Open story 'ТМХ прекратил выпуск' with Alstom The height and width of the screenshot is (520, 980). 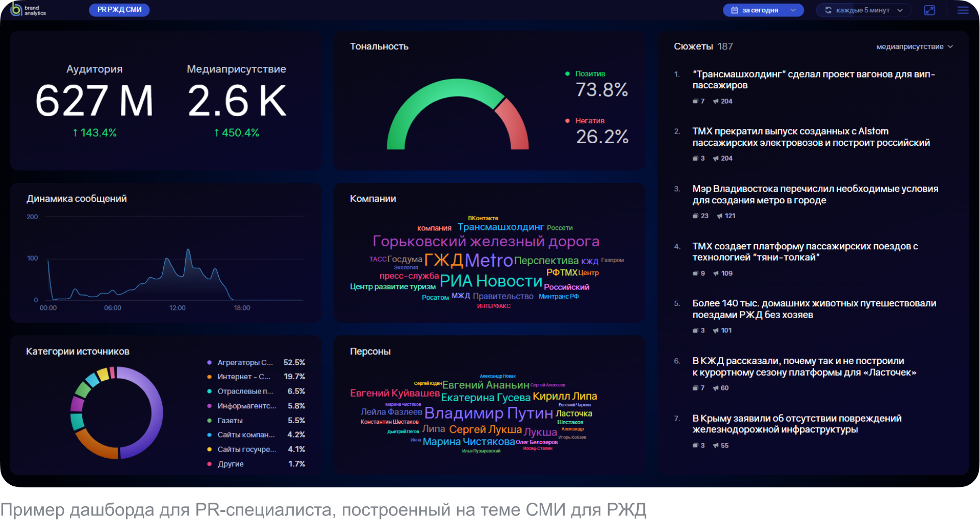point(811,137)
